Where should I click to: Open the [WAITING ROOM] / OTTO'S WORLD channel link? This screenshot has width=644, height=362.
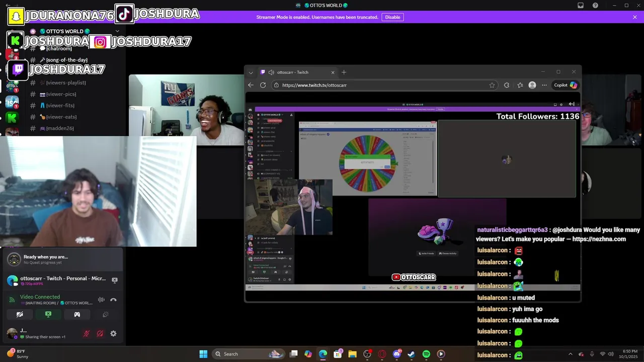56,303
